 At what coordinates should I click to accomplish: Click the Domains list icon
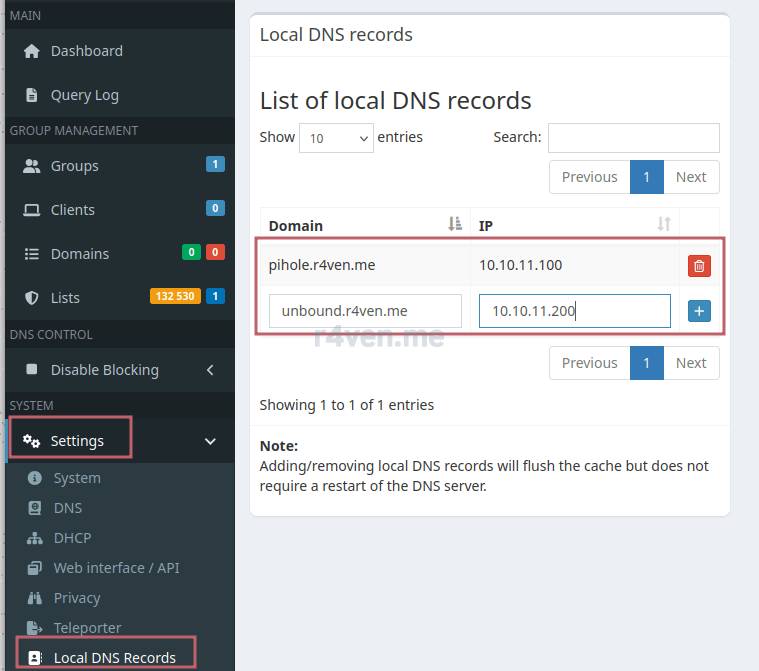pos(32,254)
